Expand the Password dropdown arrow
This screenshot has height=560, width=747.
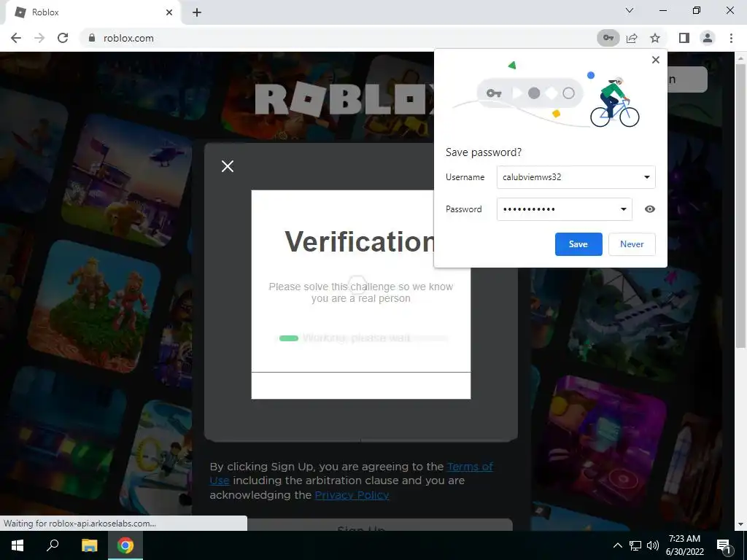(623, 209)
